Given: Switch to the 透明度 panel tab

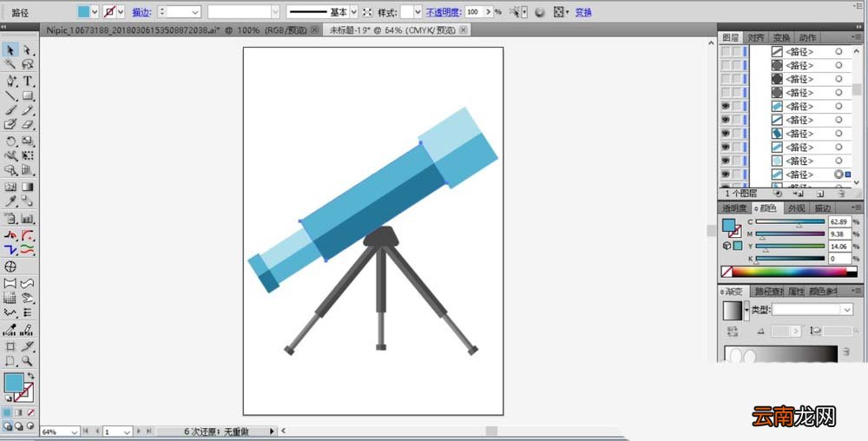Looking at the screenshot, I should click(x=734, y=208).
